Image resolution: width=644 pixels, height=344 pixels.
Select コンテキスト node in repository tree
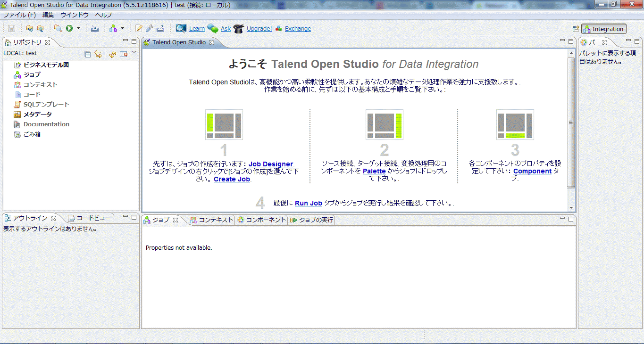pos(41,84)
